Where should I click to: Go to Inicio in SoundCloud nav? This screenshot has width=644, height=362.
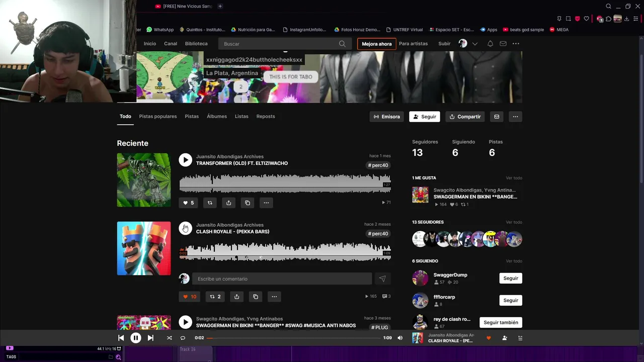[150, 44]
